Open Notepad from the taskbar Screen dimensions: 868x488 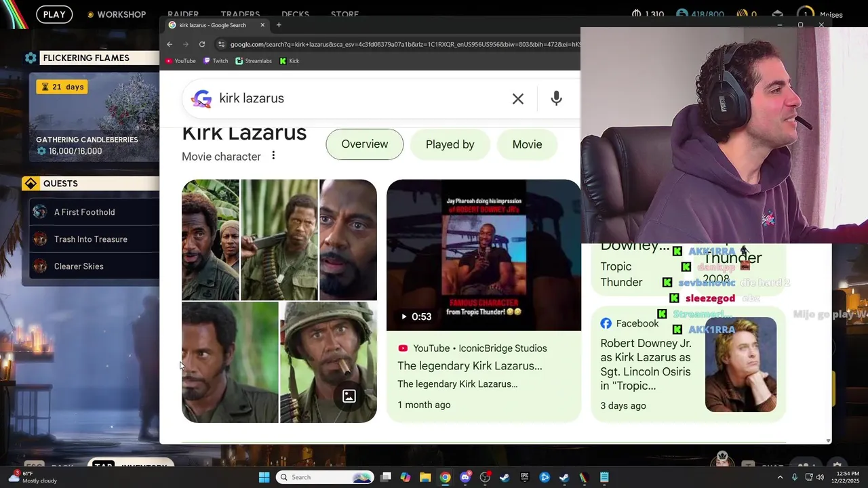[x=604, y=477]
